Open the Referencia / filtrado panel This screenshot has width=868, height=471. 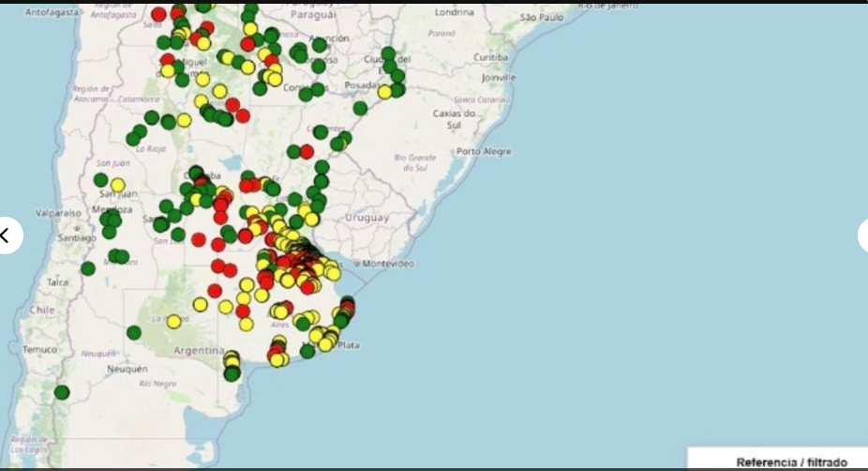click(x=791, y=462)
